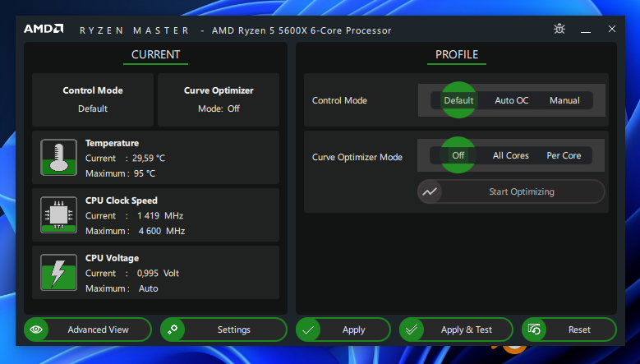
Task: Click the Control Mode card in Current panel
Action: (93, 99)
